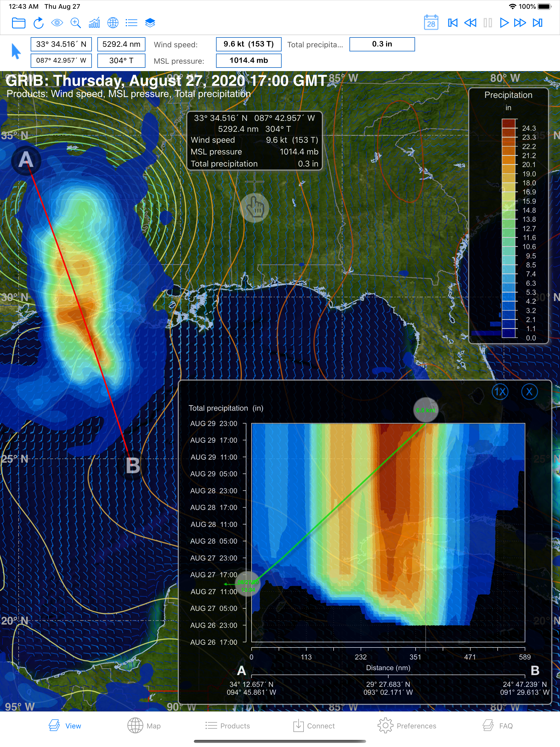Tap the latitude 33° 34.516' N field
This screenshot has height=747, width=560.
point(61,44)
